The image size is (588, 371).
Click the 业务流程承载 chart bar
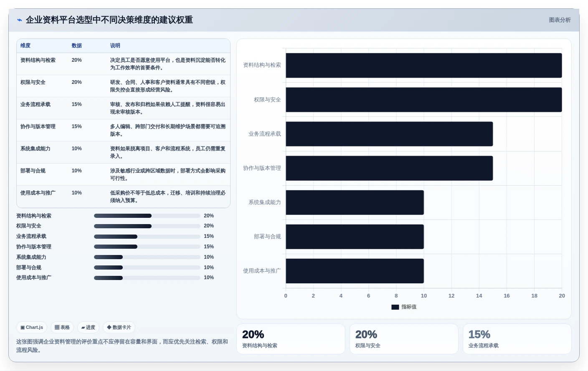tap(389, 134)
